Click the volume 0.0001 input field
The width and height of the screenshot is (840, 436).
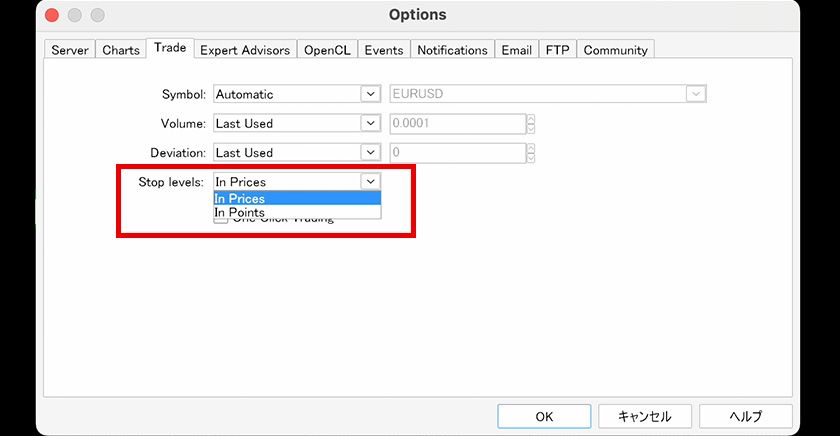pos(456,123)
